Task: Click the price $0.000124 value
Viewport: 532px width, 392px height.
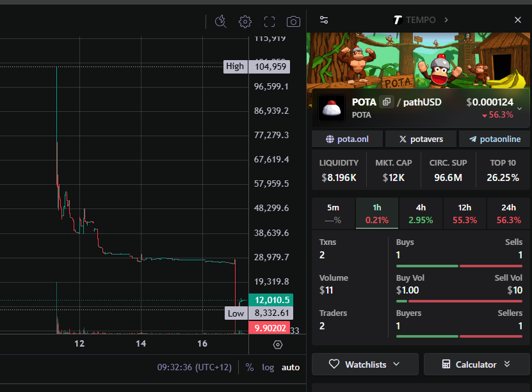Action: 490,102
